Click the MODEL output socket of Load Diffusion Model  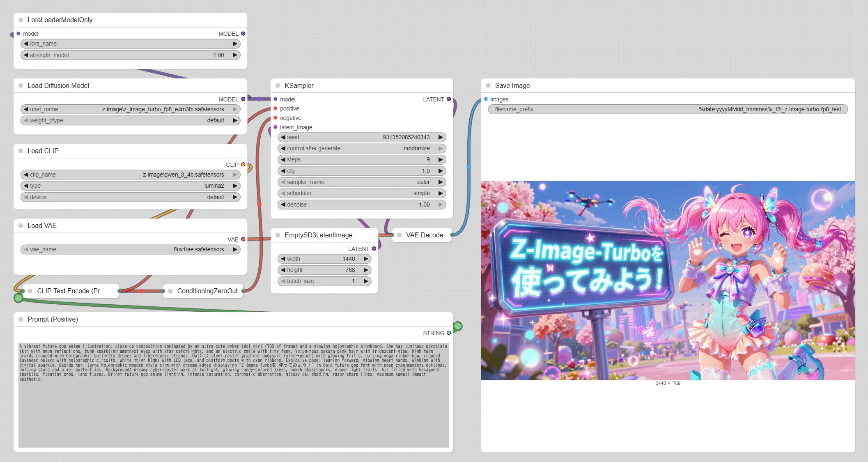tap(243, 99)
